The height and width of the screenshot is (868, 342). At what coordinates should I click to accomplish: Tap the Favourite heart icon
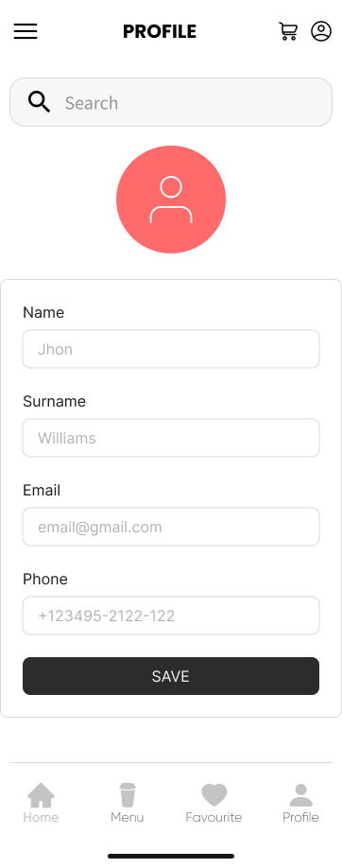214,795
